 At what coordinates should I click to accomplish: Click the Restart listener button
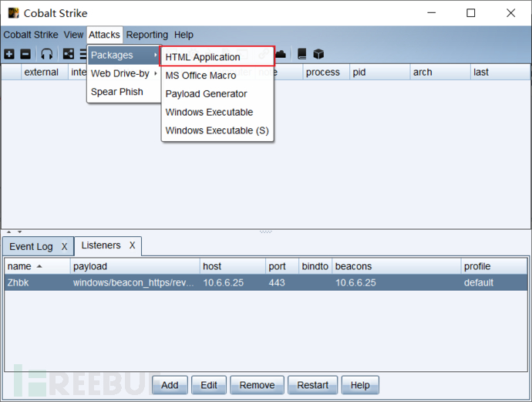(312, 385)
